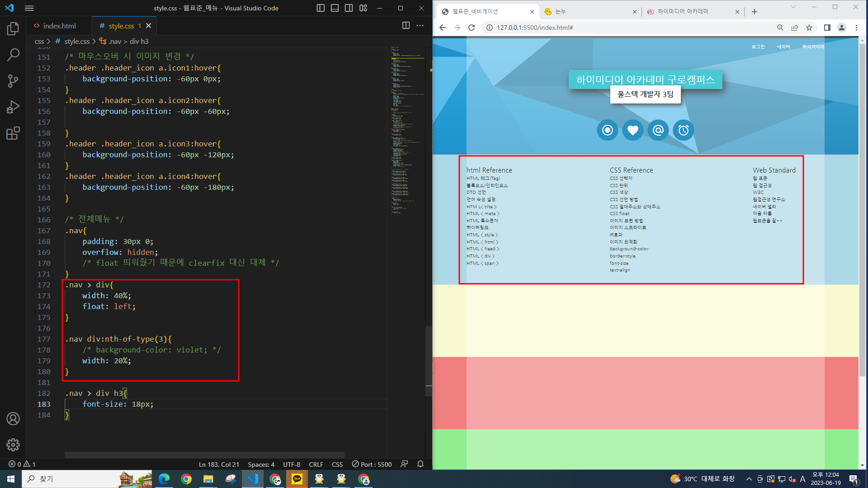868x488 pixels.
Task: Open the VS Code hamburger menu
Action: coord(29,8)
